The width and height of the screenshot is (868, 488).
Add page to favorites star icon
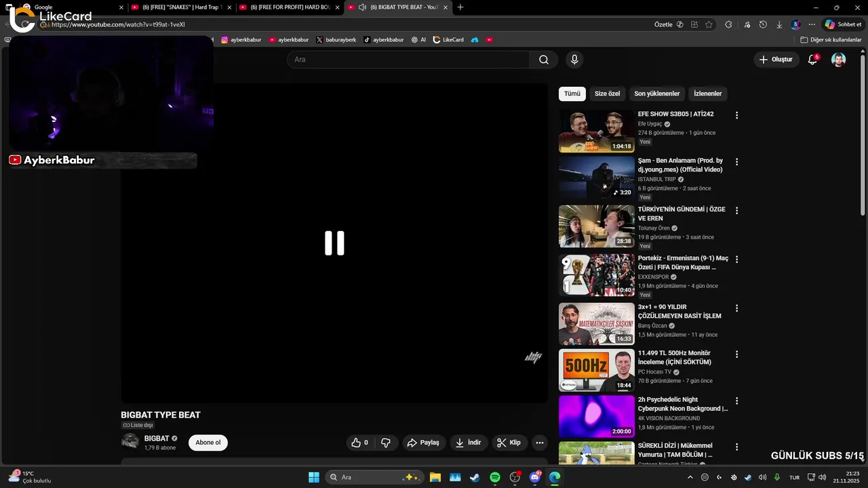pos(709,24)
